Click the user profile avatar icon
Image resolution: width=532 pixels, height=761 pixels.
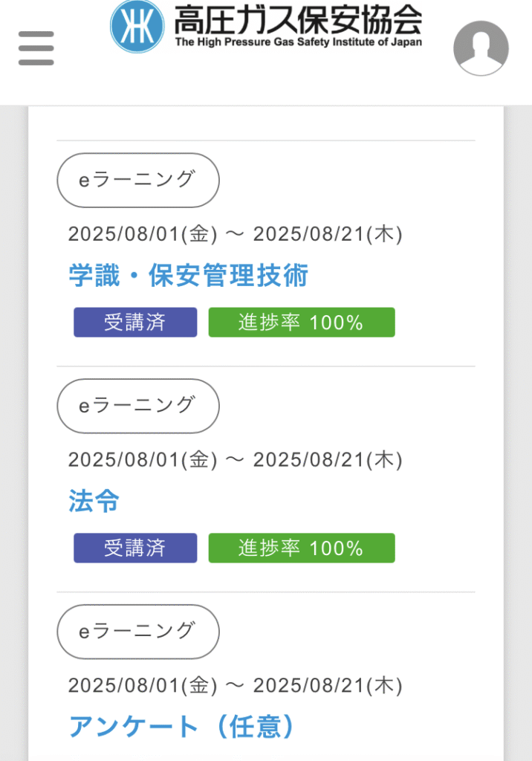[481, 48]
